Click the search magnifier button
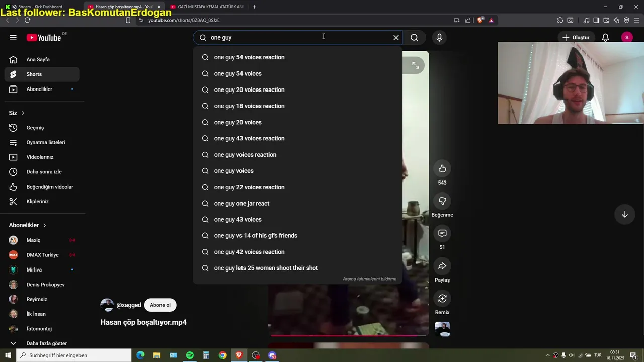 click(x=414, y=38)
